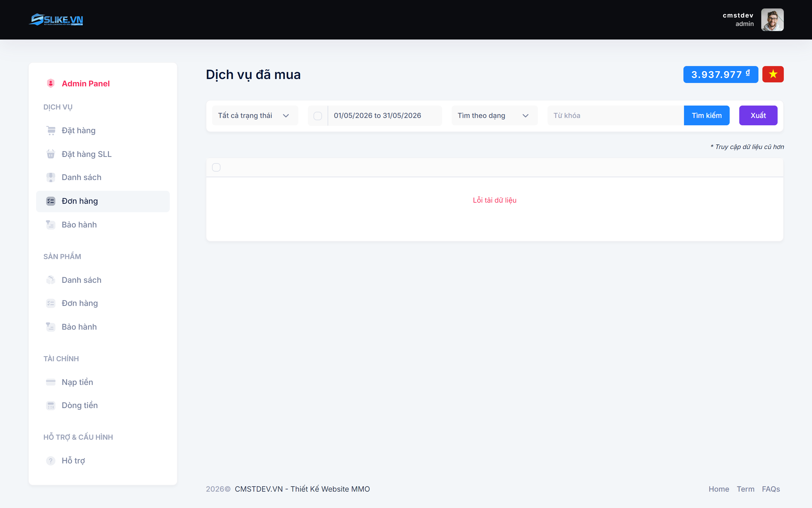Open the Term footer link
This screenshot has height=508, width=812.
(745, 489)
